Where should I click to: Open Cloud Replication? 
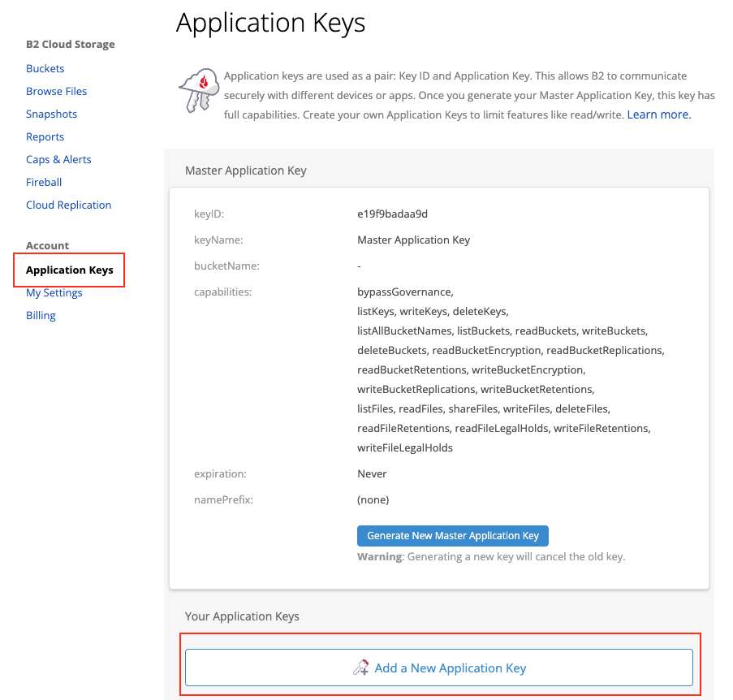click(x=69, y=205)
